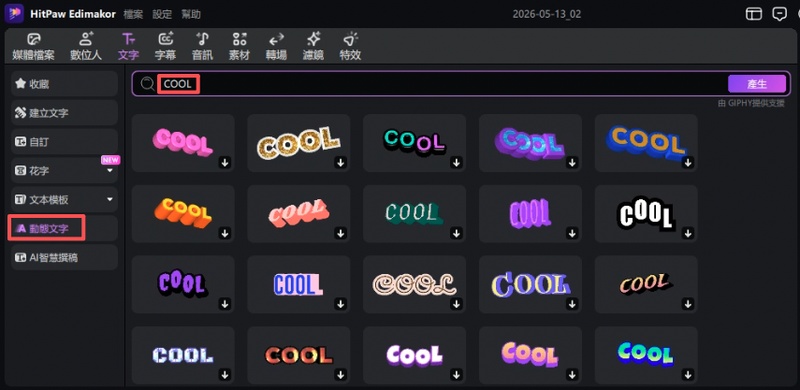Open the 檔案 file menu
The image size is (800, 390).
(x=133, y=14)
